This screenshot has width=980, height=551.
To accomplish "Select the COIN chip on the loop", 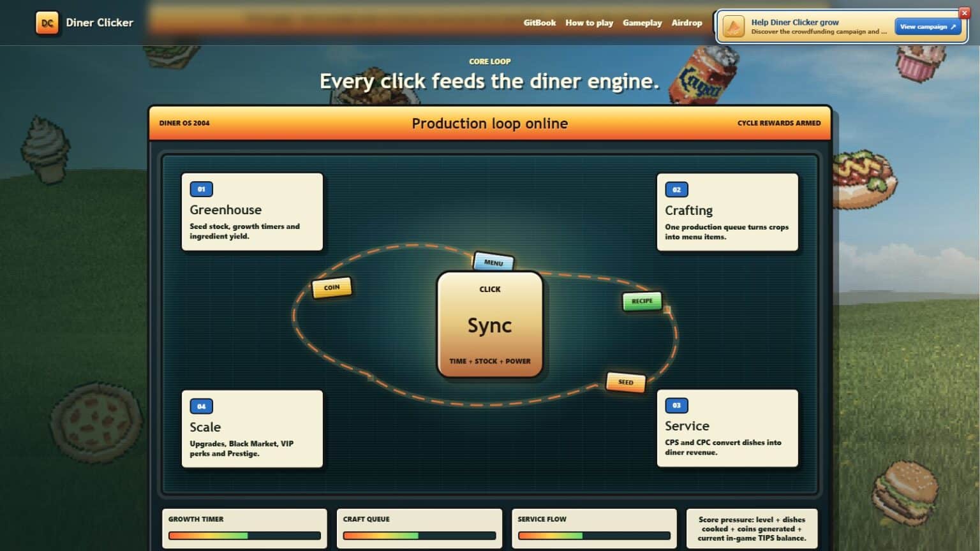I will [332, 288].
